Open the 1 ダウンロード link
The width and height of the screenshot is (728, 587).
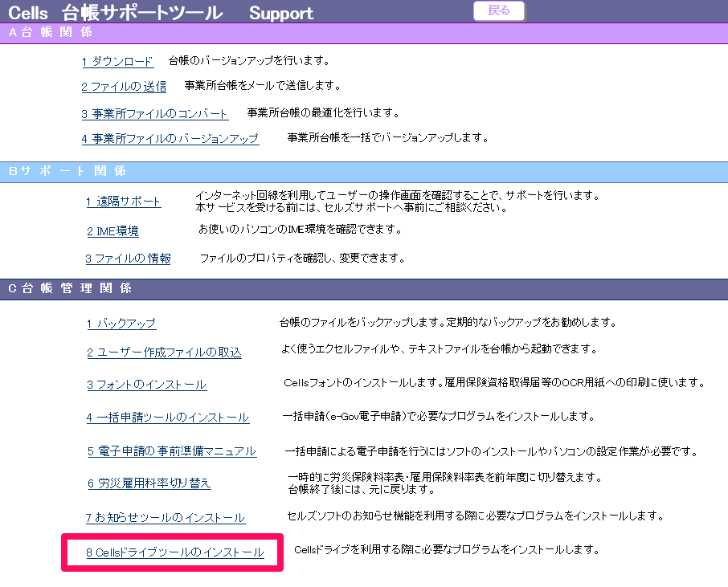pos(117,62)
